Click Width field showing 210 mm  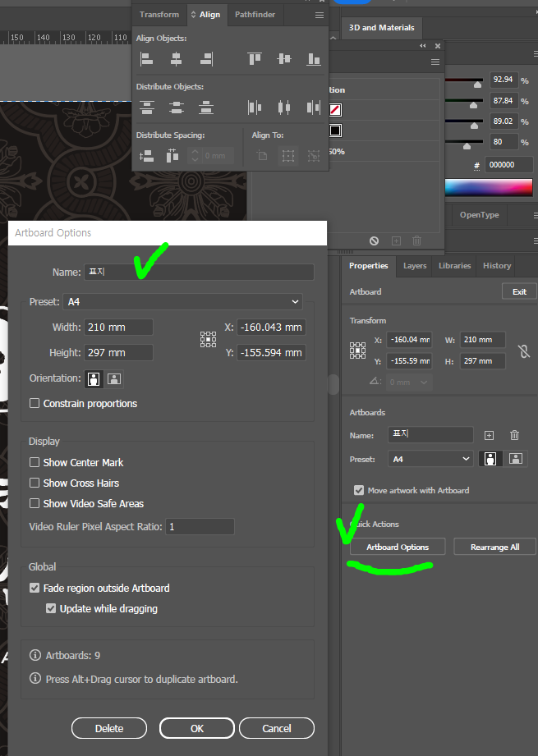pos(119,327)
